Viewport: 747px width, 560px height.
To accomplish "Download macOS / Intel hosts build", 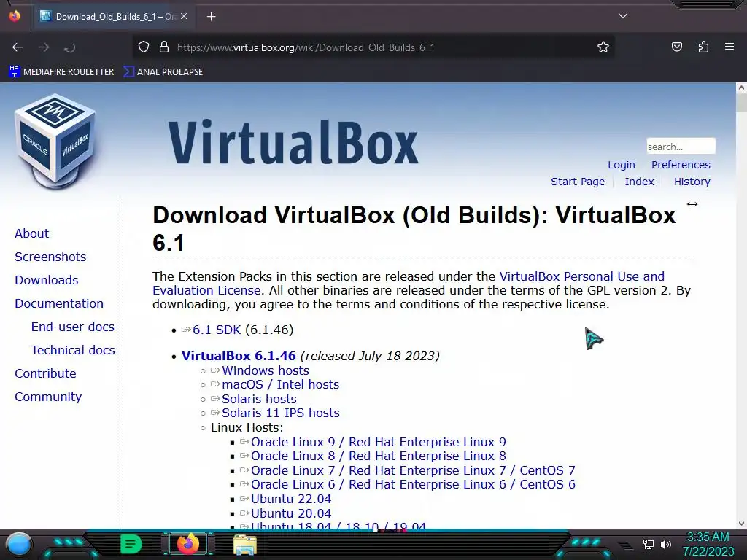I will [x=281, y=385].
